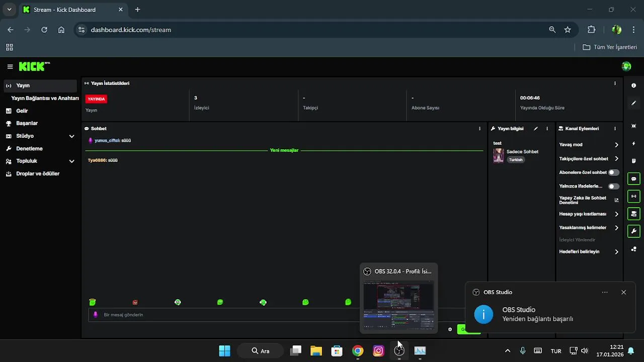
Task: Open Yapay Zeka ile Sohbet Denetimi external link
Action: point(616,200)
